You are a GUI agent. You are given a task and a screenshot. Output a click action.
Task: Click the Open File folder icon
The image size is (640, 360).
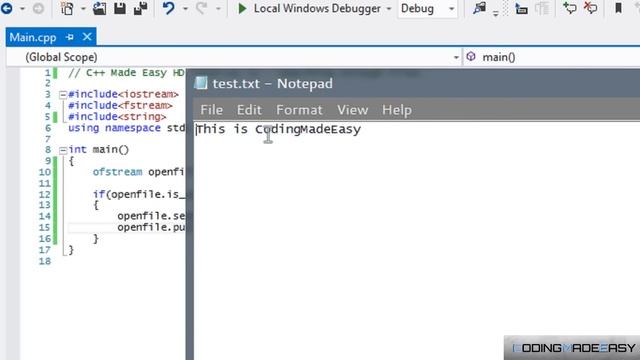(x=99, y=8)
